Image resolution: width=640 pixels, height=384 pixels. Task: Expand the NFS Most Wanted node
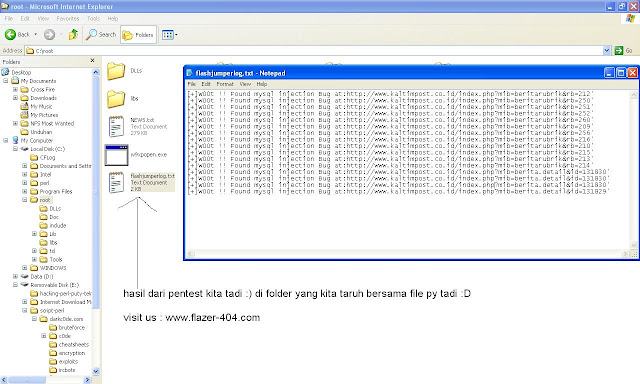click(x=16, y=123)
